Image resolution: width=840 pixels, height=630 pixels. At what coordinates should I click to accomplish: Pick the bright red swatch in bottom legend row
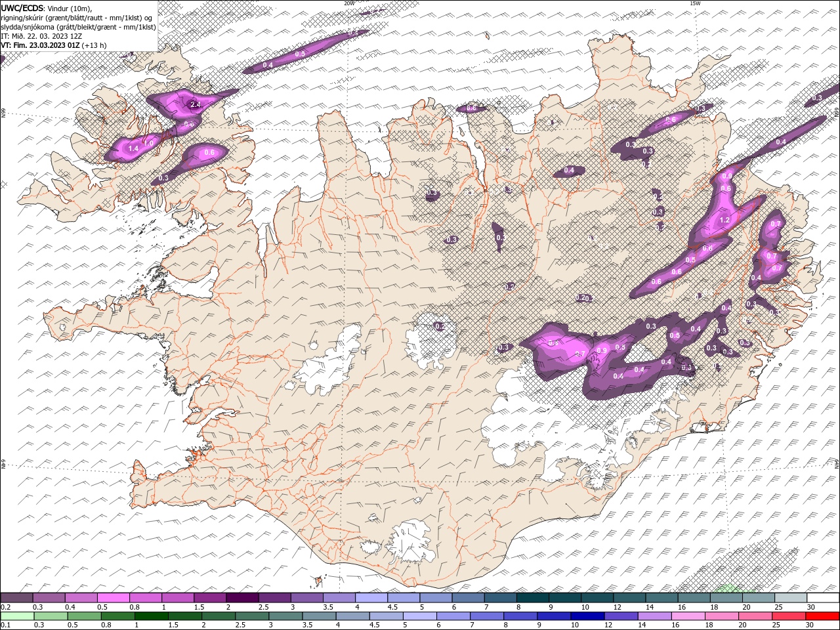point(822,616)
